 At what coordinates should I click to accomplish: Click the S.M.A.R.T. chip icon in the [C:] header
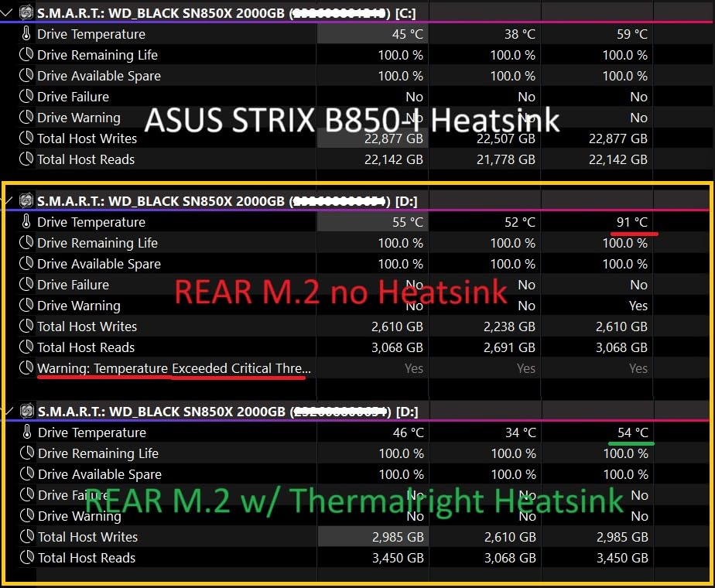[26, 12]
